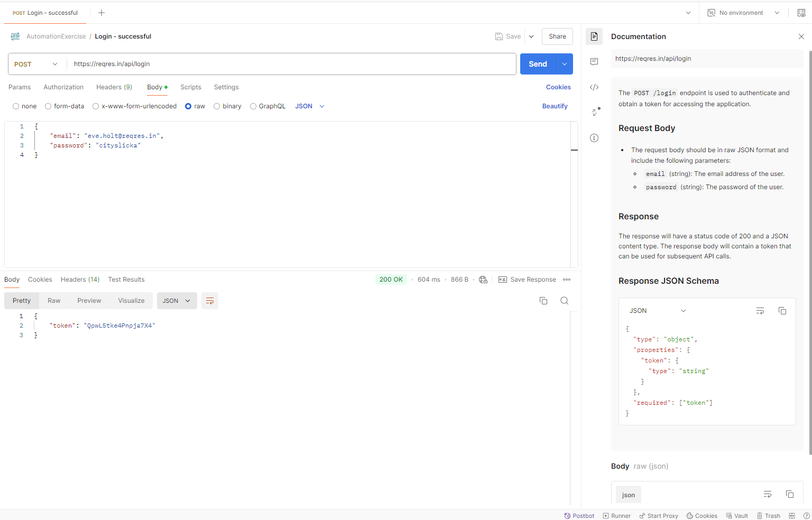Image resolution: width=812 pixels, height=520 pixels.
Task: Open the JSON language dropdown for the body
Action: [x=309, y=106]
